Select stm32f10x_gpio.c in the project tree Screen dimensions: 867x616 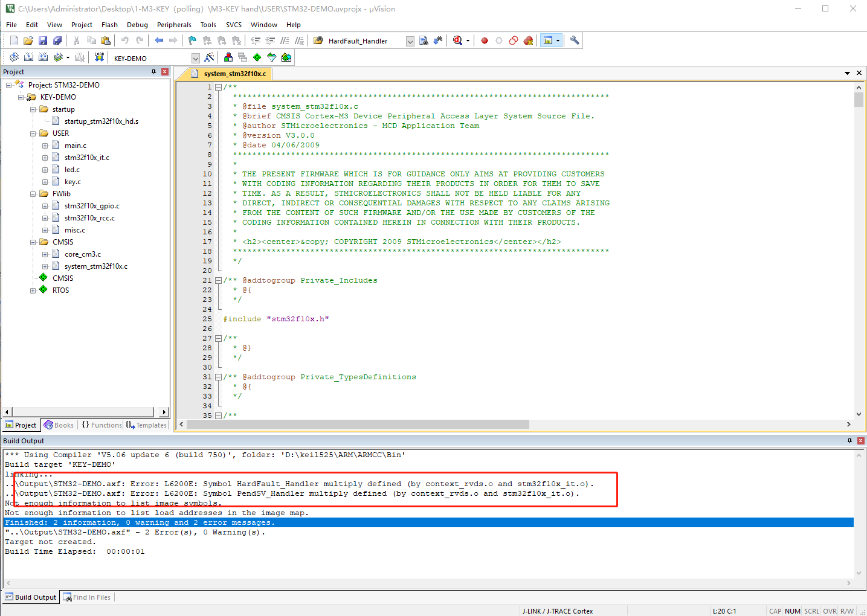click(92, 206)
